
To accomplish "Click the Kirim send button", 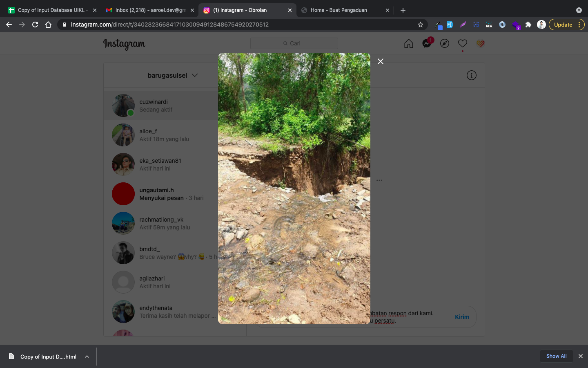I will pyautogui.click(x=462, y=317).
